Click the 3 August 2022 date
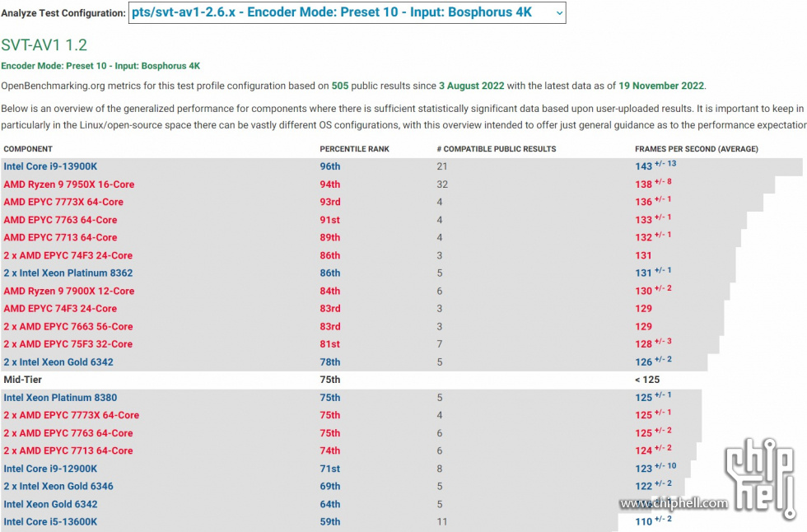807x532 pixels. coord(471,86)
